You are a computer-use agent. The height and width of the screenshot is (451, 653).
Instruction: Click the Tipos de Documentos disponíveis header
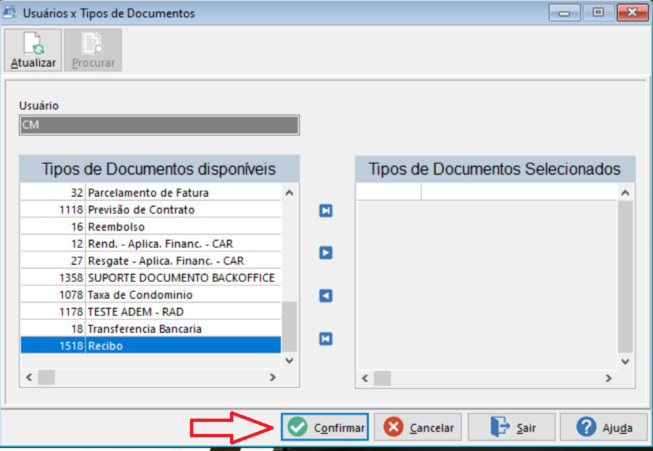coord(159,169)
